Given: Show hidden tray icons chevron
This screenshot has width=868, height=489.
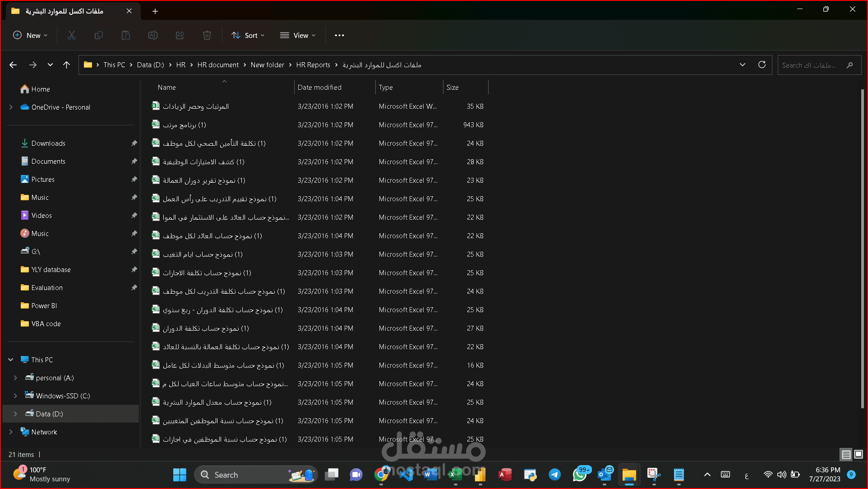Looking at the screenshot, I should point(707,475).
